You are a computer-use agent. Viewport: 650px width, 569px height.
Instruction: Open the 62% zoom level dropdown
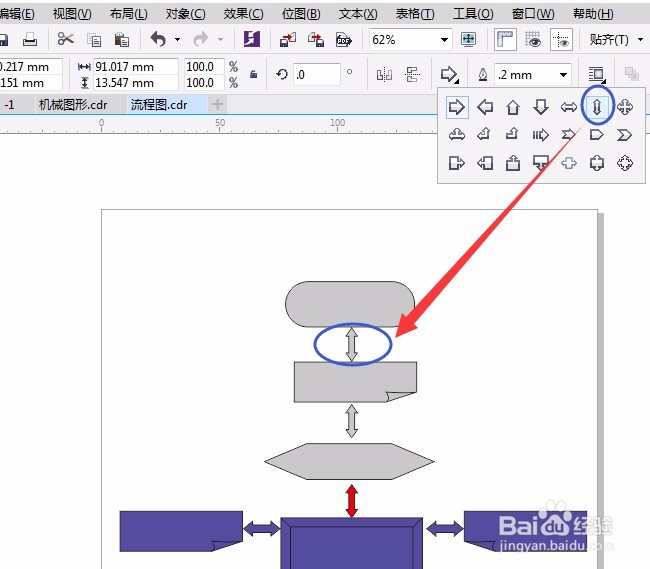click(x=444, y=40)
